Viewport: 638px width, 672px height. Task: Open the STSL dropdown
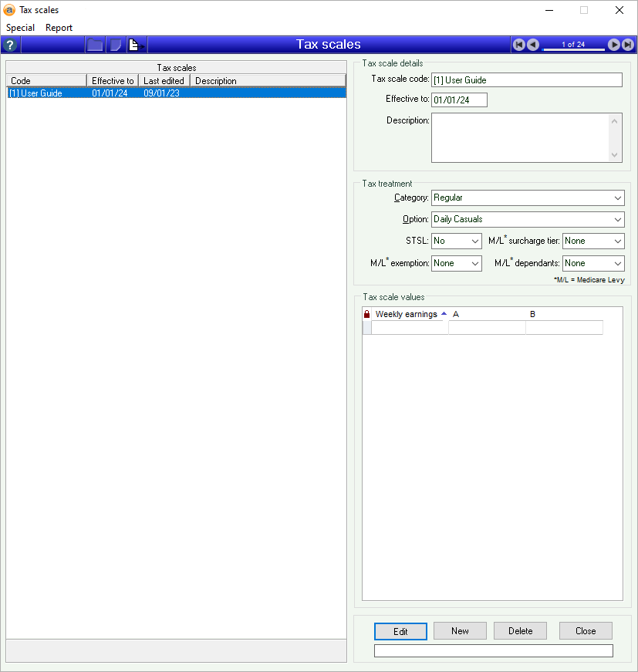(456, 241)
